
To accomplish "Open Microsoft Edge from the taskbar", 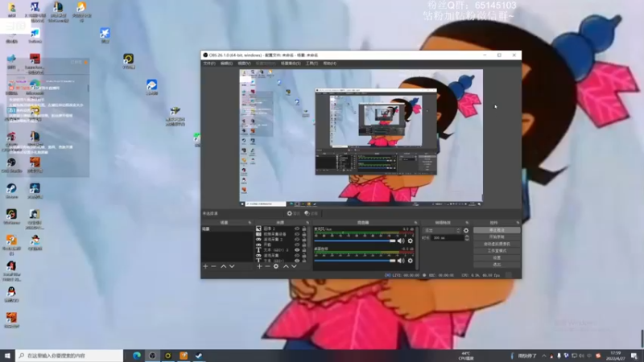I will click(137, 356).
